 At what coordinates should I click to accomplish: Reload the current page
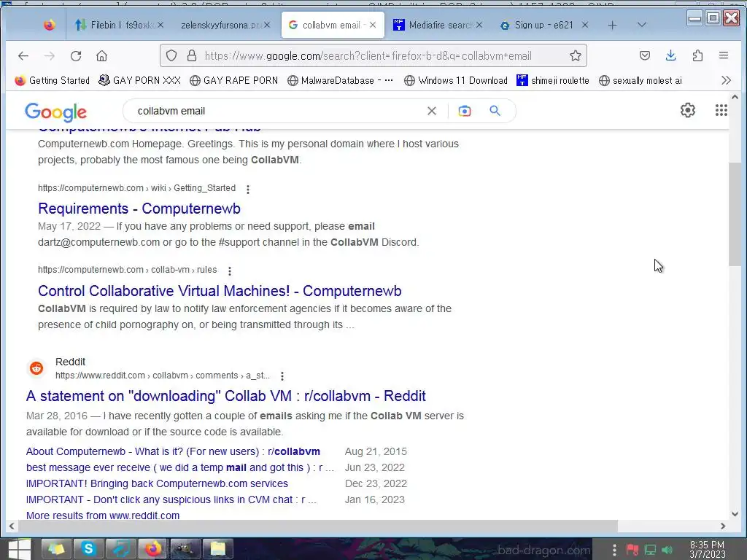[x=76, y=56]
